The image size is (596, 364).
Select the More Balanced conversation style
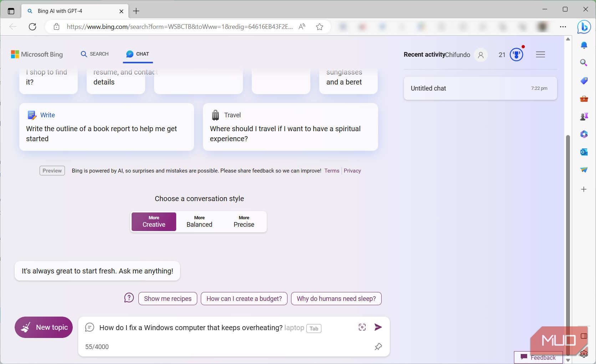click(199, 221)
